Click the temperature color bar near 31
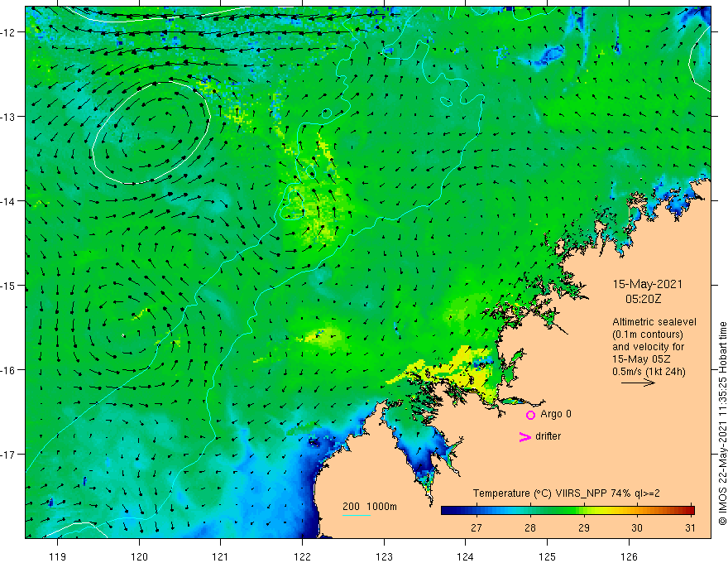This screenshot has height=563, width=728. (x=691, y=510)
